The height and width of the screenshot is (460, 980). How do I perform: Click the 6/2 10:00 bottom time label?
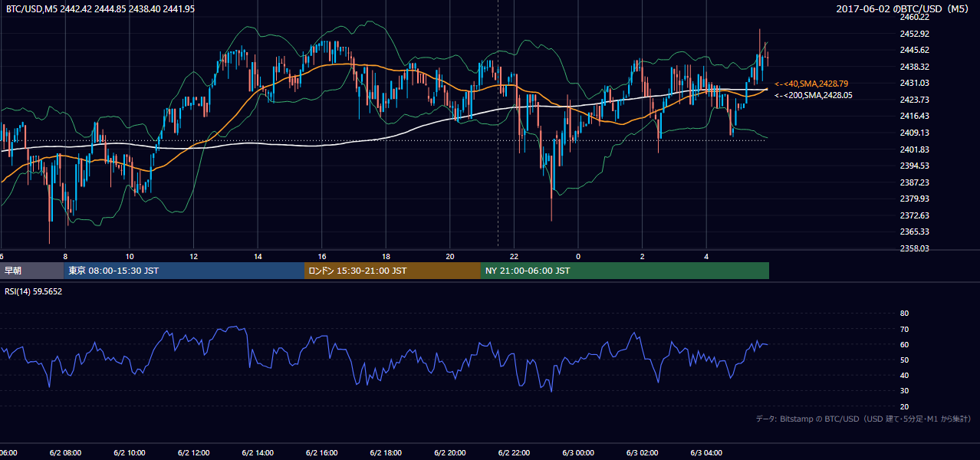130,453
